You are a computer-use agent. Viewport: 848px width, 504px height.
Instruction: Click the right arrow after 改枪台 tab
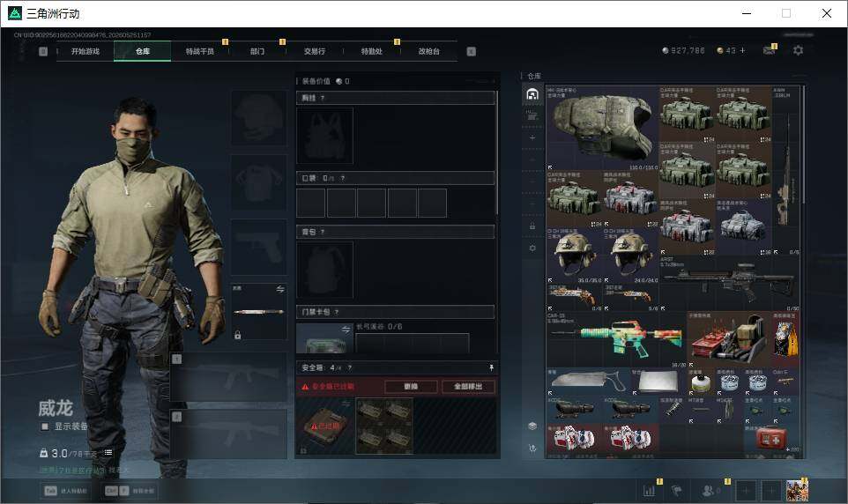click(x=471, y=51)
